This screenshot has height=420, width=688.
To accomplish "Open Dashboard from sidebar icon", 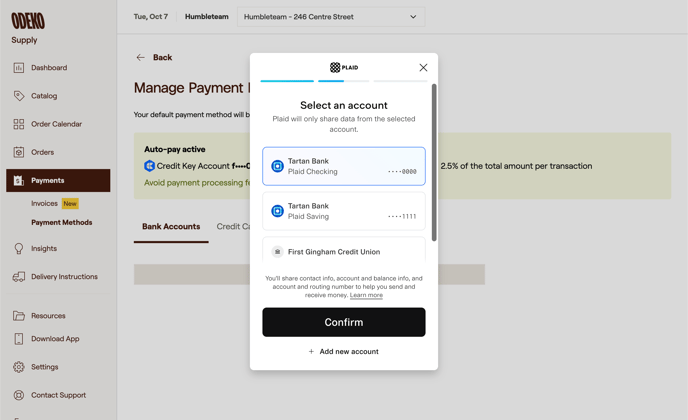I will point(19,68).
